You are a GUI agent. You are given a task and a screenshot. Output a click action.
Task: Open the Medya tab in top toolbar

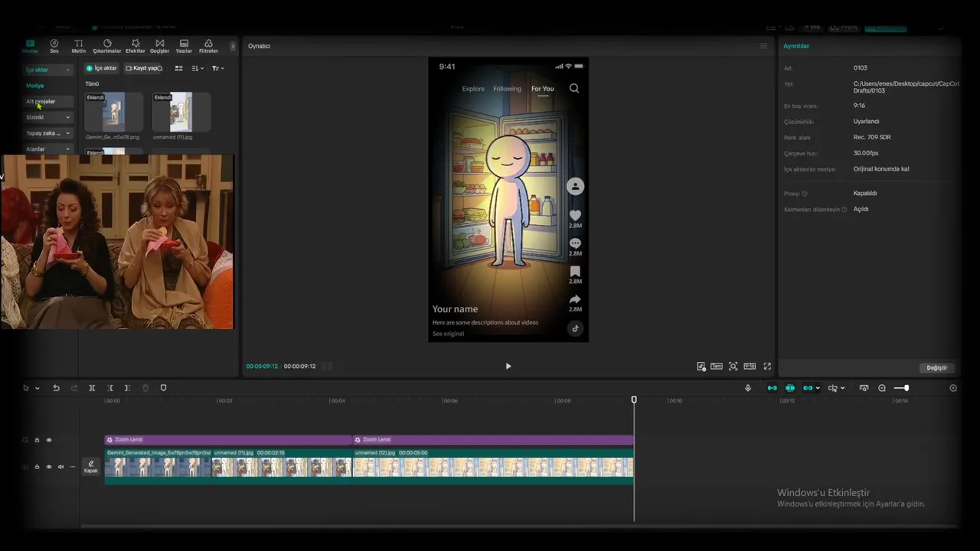[x=30, y=46]
